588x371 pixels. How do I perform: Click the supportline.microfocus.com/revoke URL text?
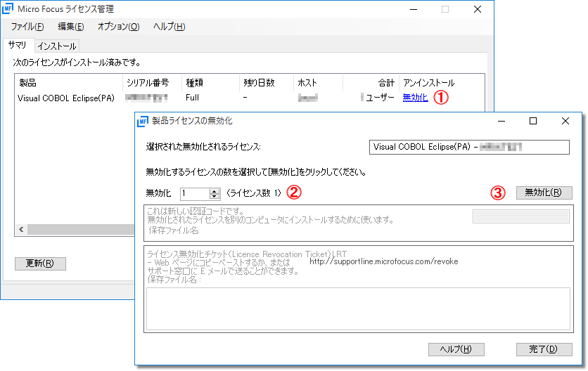383,261
